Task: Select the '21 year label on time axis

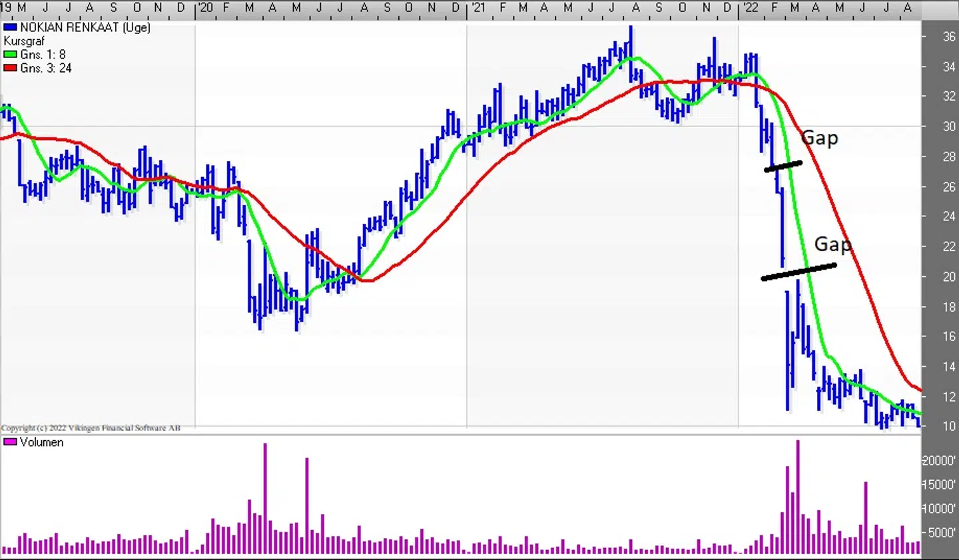Action: click(478, 7)
